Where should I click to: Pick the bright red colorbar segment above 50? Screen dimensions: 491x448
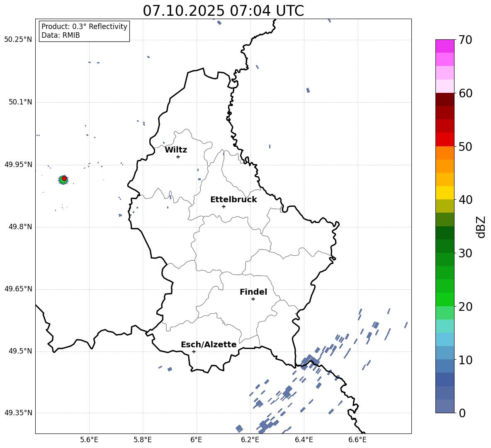[x=445, y=140]
